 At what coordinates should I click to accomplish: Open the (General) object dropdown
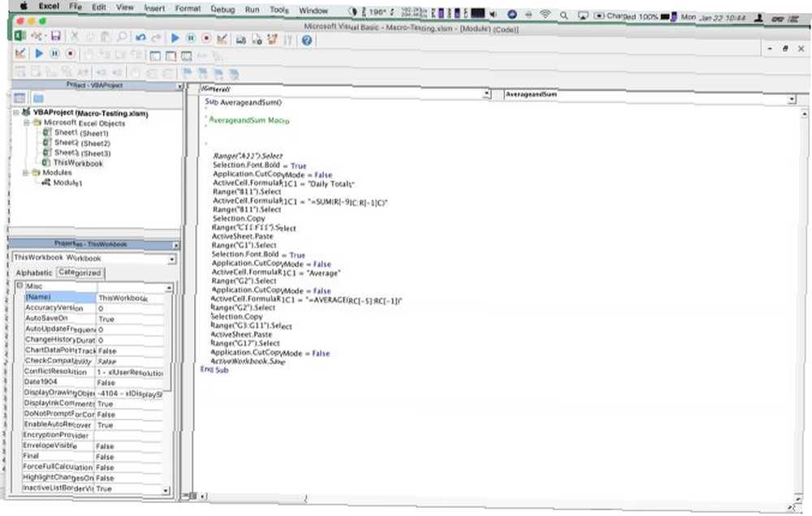[486, 93]
